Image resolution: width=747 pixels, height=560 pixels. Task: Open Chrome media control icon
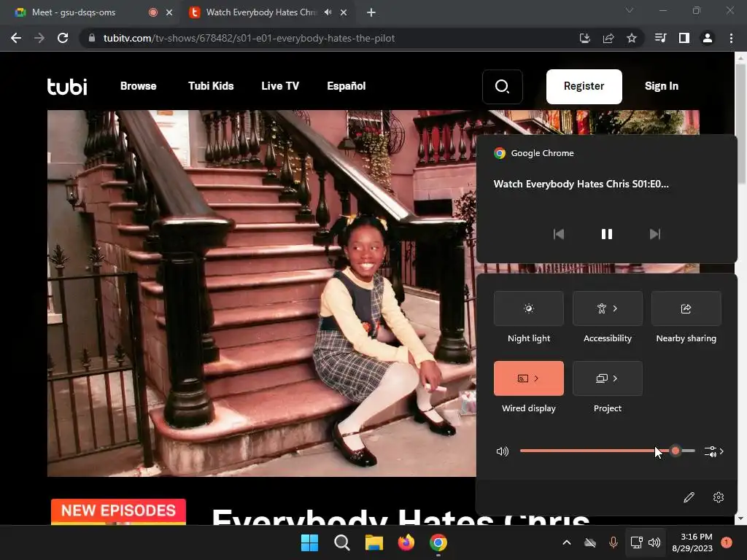(x=660, y=38)
